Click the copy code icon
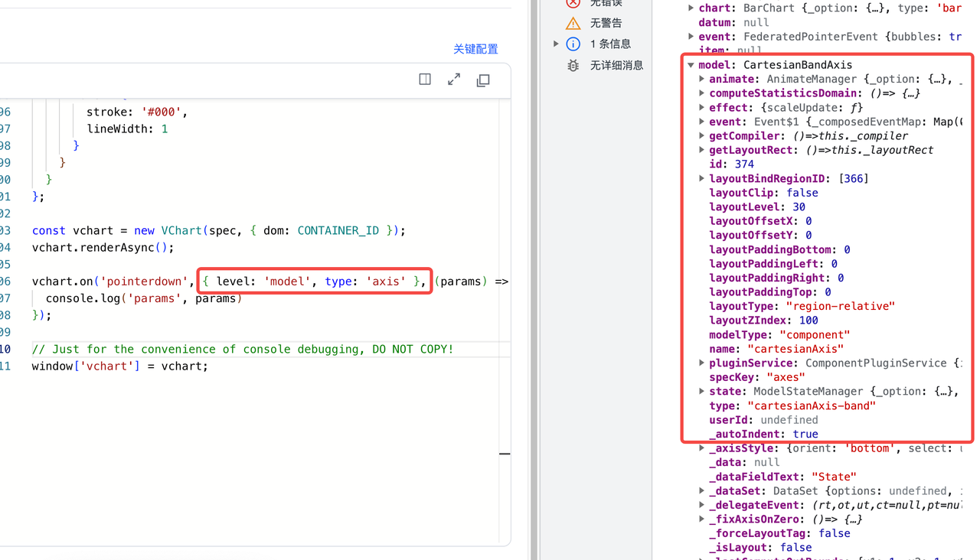 pos(483,80)
